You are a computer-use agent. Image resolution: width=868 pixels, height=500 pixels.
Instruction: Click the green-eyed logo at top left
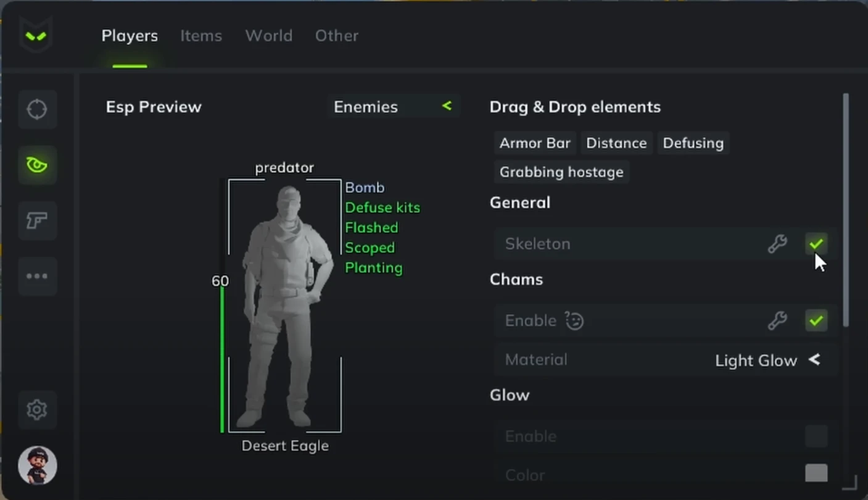tap(36, 36)
